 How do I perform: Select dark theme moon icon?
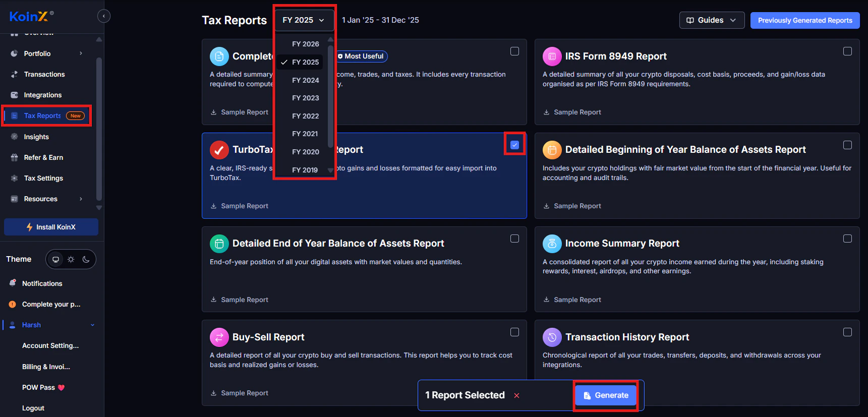pyautogui.click(x=86, y=259)
